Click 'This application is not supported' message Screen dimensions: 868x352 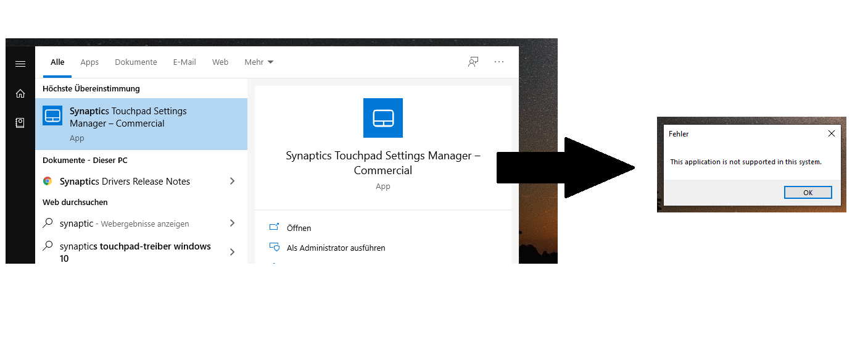746,162
